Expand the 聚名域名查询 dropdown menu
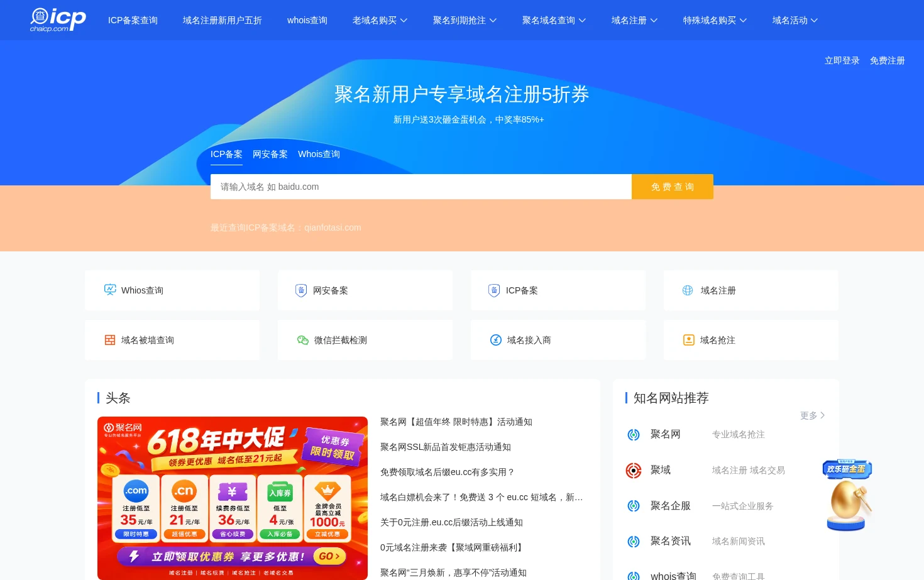Viewport: 924px width, 580px height. click(x=554, y=20)
